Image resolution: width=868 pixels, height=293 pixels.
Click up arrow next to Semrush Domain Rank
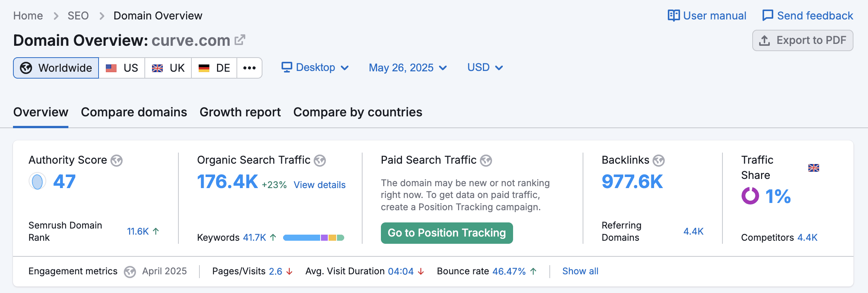[x=156, y=231]
